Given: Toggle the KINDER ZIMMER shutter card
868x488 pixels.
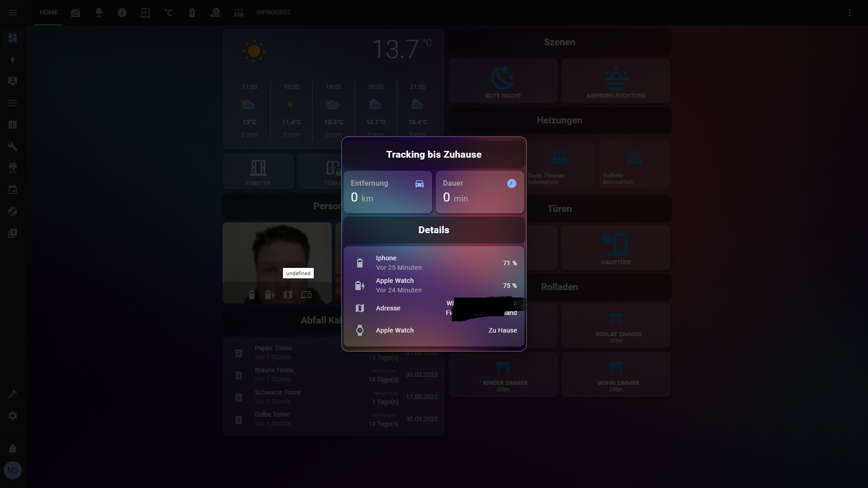Looking at the screenshot, I should (503, 375).
